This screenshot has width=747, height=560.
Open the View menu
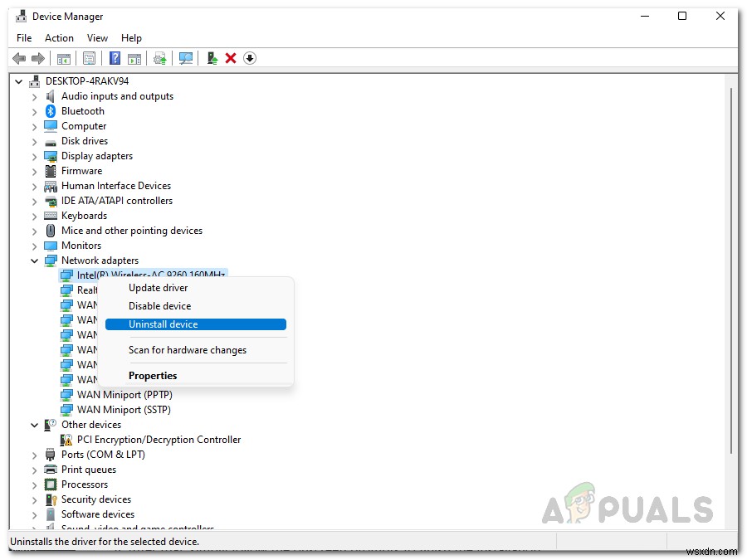click(97, 38)
